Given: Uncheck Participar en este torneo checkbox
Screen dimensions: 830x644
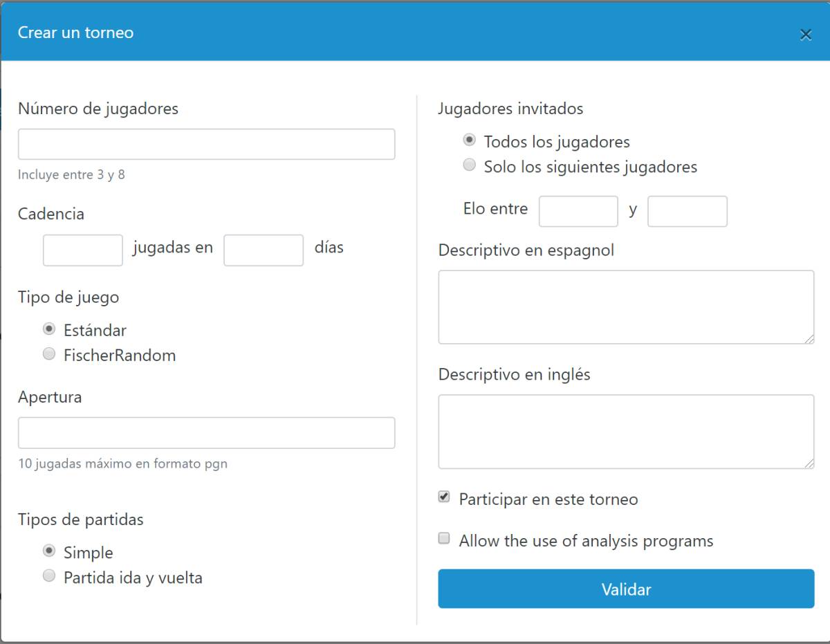Looking at the screenshot, I should pyautogui.click(x=444, y=497).
